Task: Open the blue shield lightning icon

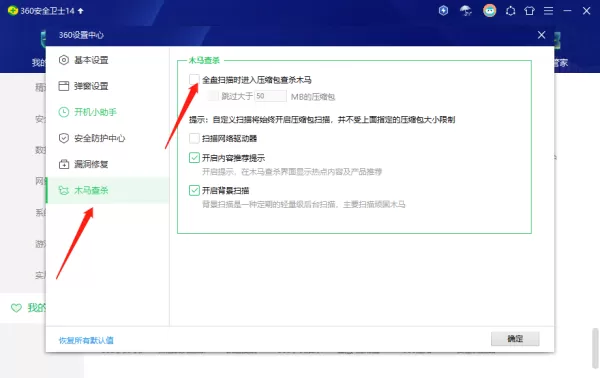Action: pos(443,11)
